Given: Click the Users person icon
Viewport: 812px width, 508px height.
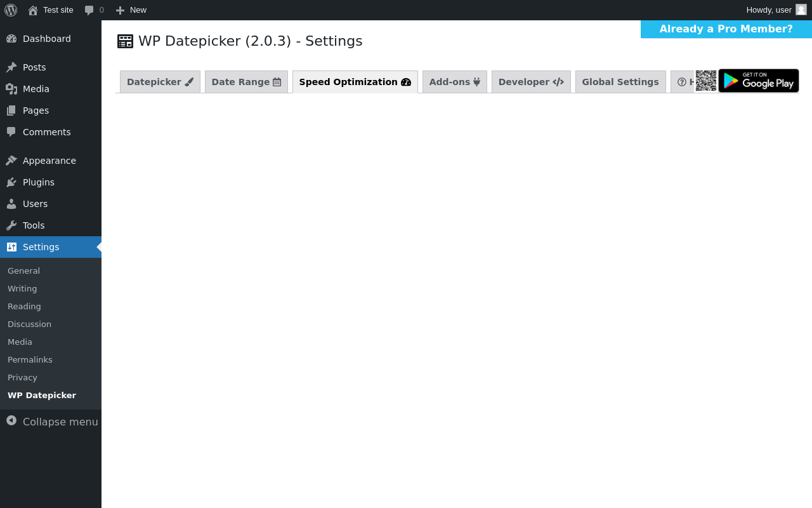Looking at the screenshot, I should 11,204.
